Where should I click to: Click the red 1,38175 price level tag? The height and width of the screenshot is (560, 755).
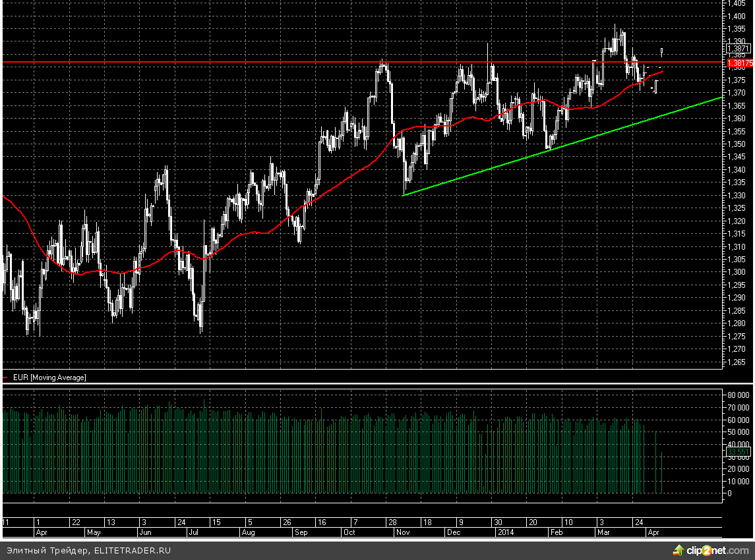click(739, 63)
